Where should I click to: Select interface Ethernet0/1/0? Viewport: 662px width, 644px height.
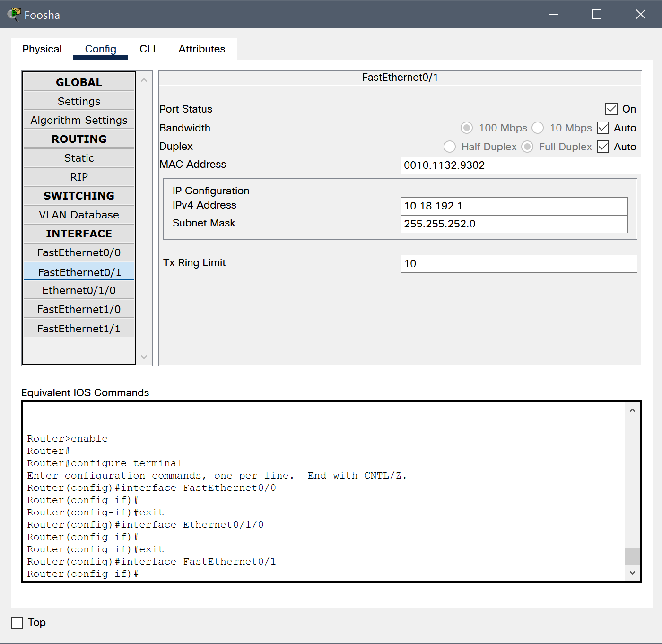coord(79,290)
